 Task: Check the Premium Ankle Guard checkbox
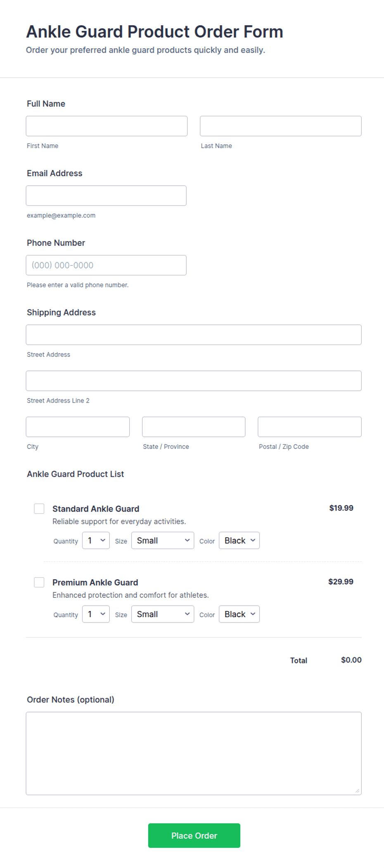coord(39,582)
